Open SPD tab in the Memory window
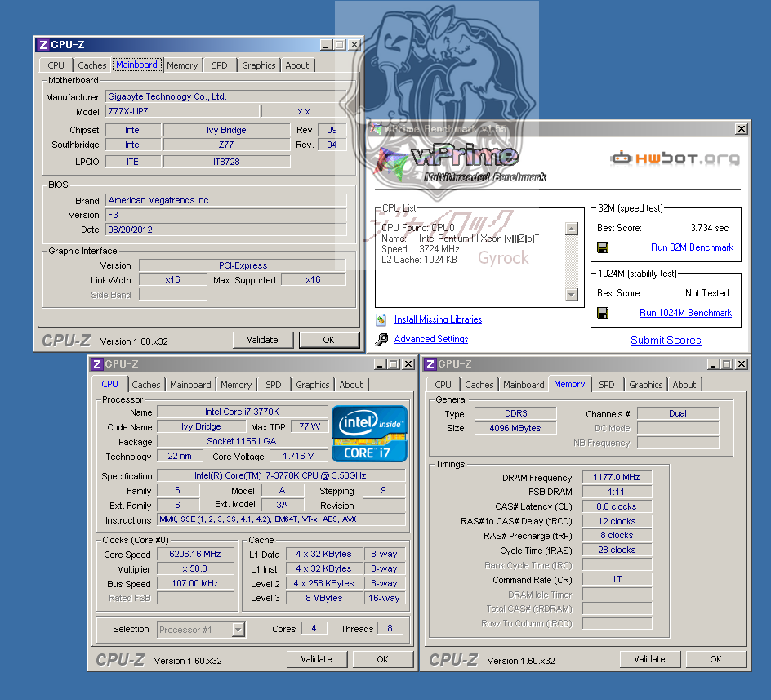 (607, 385)
